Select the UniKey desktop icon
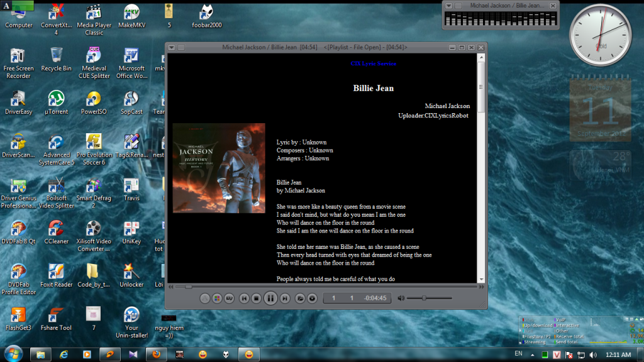This screenshot has height=362, width=644. click(x=132, y=233)
